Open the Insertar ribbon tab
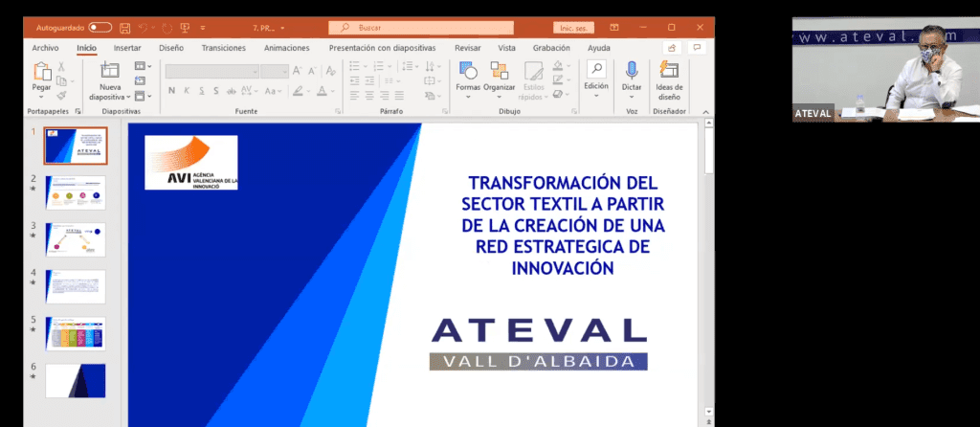Screen dimensions: 980x427 pyautogui.click(x=127, y=48)
